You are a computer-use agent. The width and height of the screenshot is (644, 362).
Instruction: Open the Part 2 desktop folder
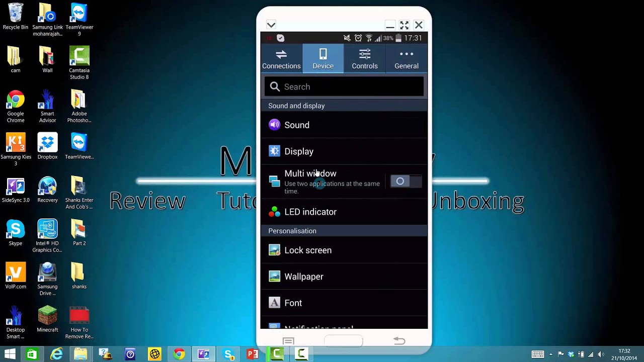click(x=79, y=233)
